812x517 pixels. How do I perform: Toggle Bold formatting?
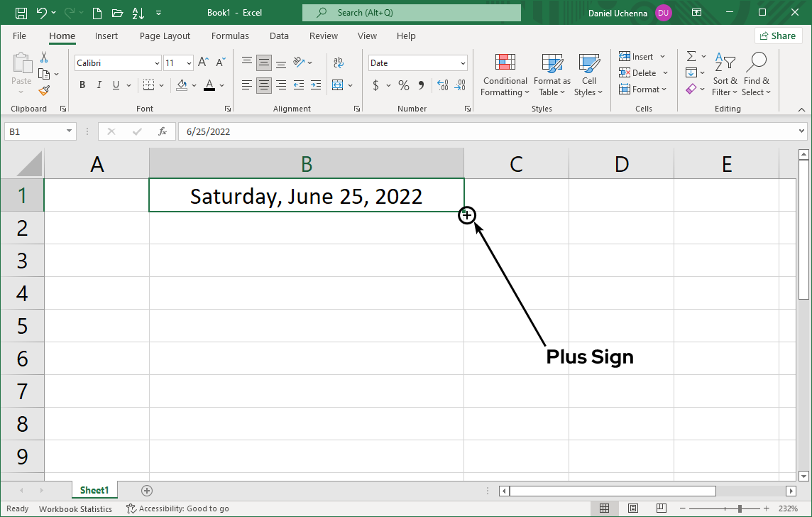pos(82,85)
